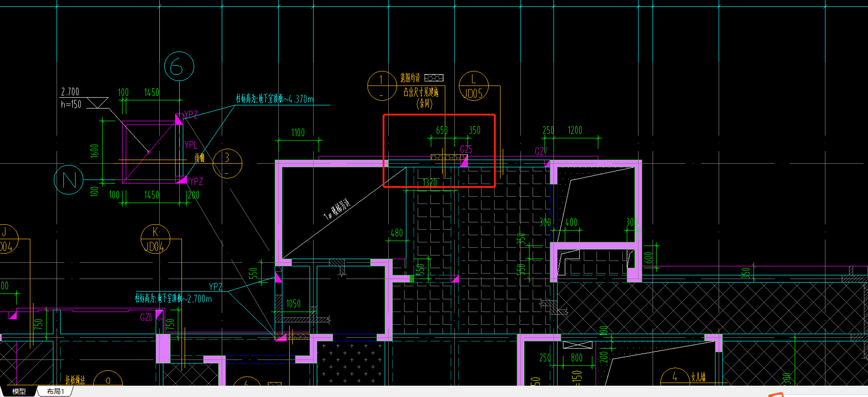Click the 1200 dimension text
The image size is (868, 397).
pyautogui.click(x=575, y=130)
